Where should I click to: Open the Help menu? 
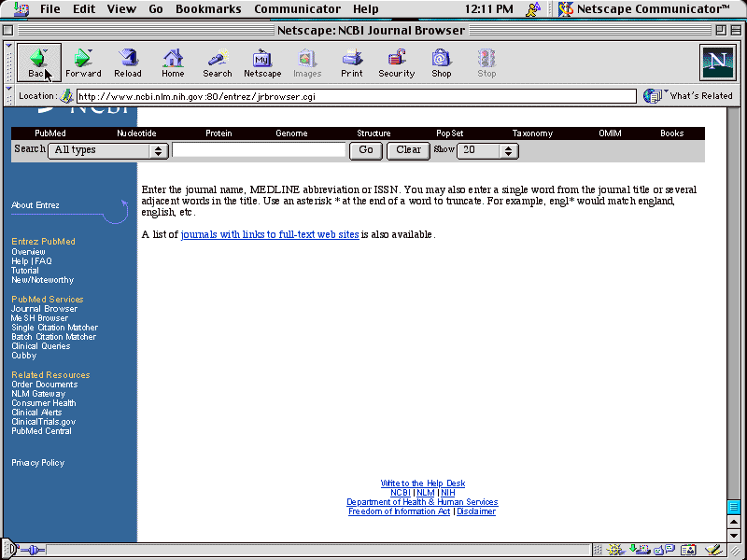[x=366, y=9]
